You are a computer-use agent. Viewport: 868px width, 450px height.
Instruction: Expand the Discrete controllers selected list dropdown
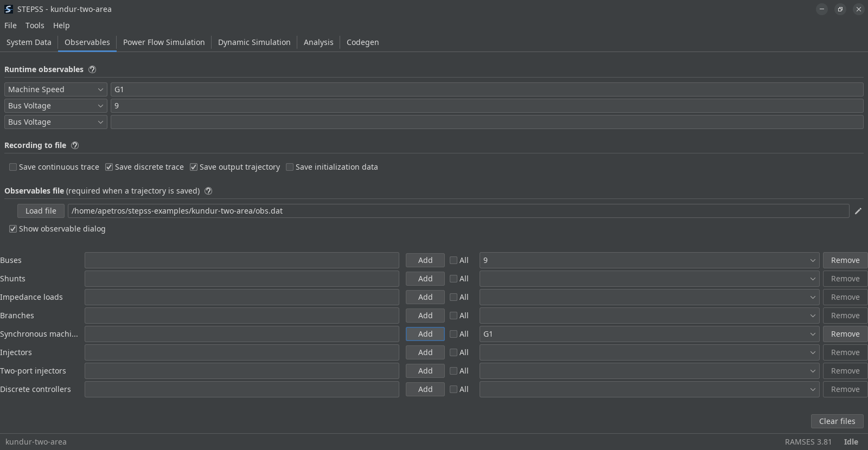649,389
